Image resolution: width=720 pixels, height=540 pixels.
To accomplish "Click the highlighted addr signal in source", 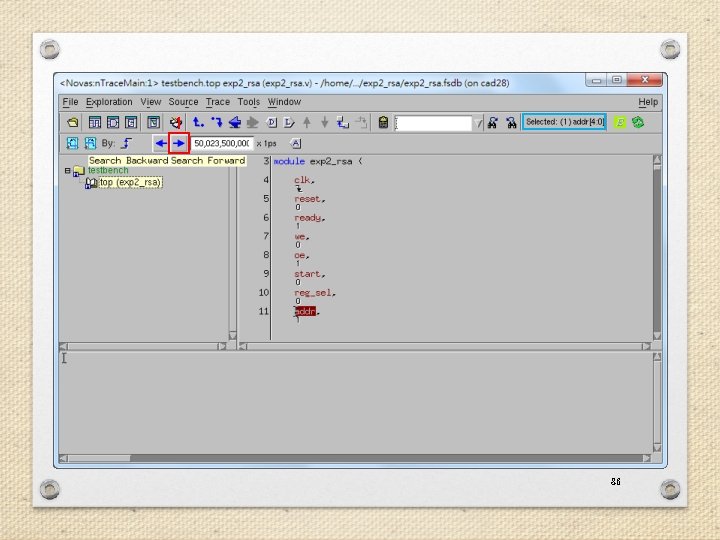I will coord(305,312).
